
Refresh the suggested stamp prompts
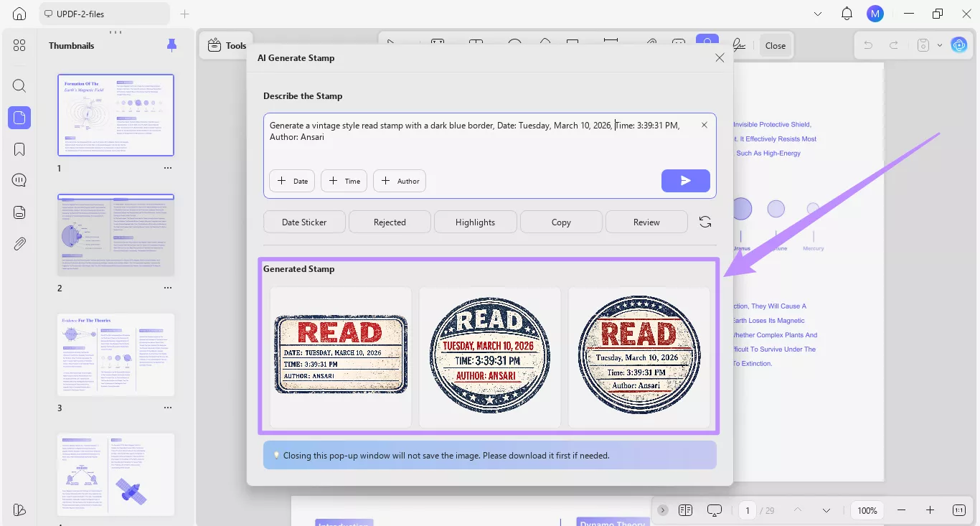pos(705,222)
